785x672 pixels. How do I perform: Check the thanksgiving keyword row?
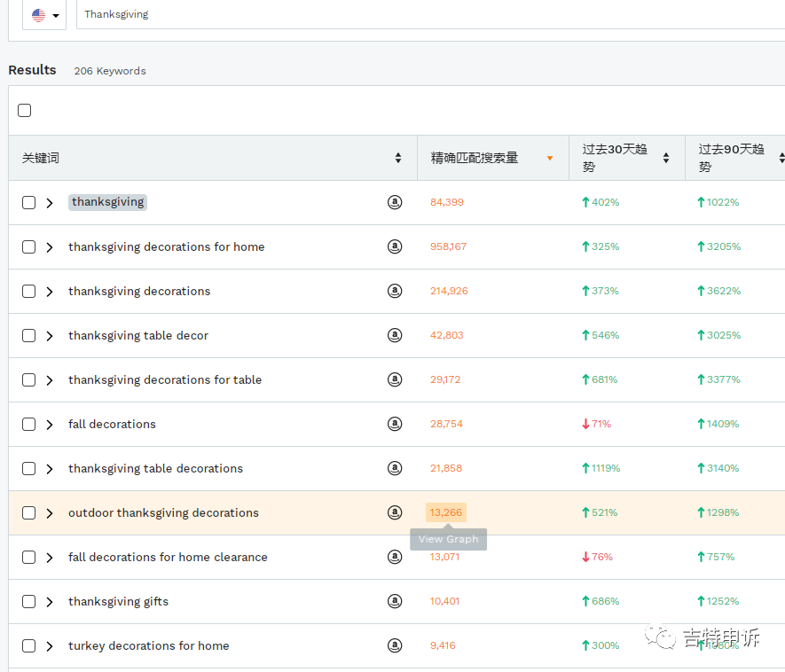pyautogui.click(x=29, y=203)
